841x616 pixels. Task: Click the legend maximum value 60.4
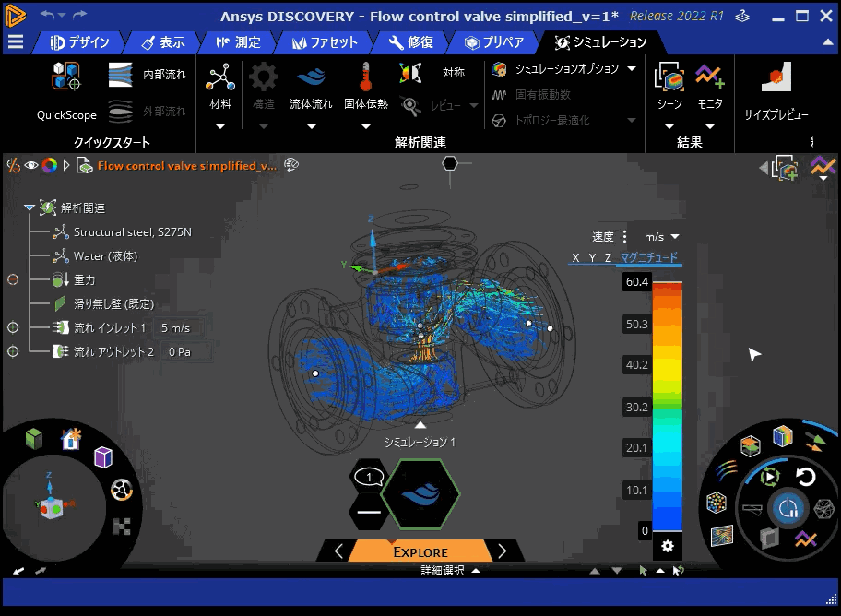(x=637, y=281)
